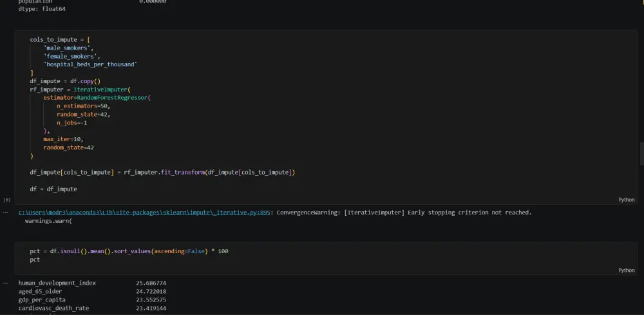
Task: Click the 'estimator=RandomForestRegressor(' line
Action: click(97, 98)
